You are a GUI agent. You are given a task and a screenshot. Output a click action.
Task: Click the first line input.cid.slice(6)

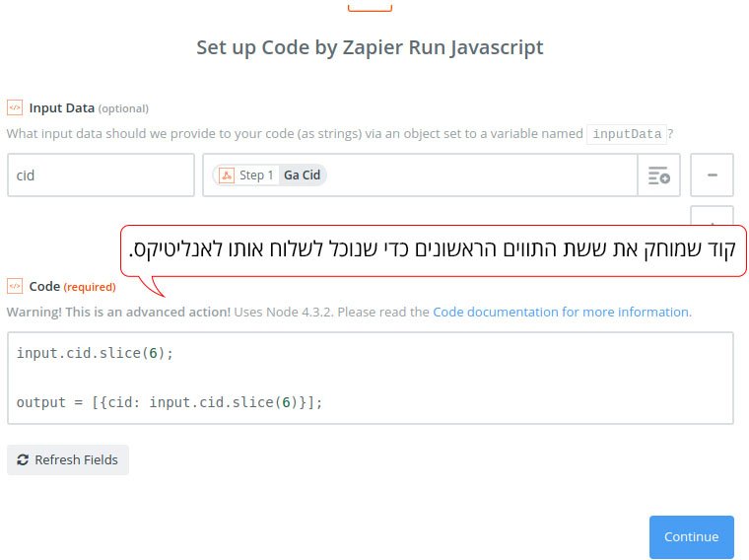95,353
